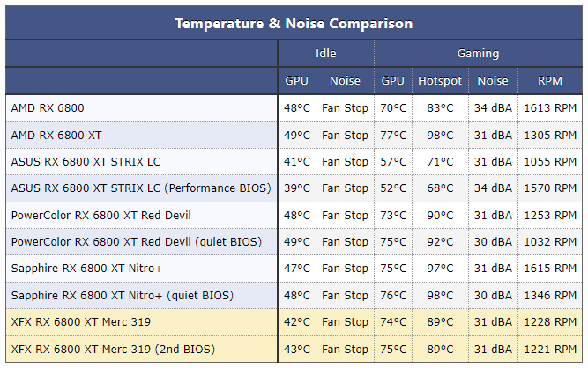Select the 39°C idle temperature cell

[x=297, y=188]
